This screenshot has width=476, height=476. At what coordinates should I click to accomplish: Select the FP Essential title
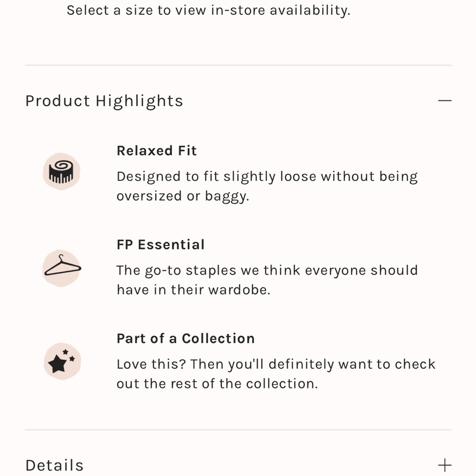pos(160,245)
